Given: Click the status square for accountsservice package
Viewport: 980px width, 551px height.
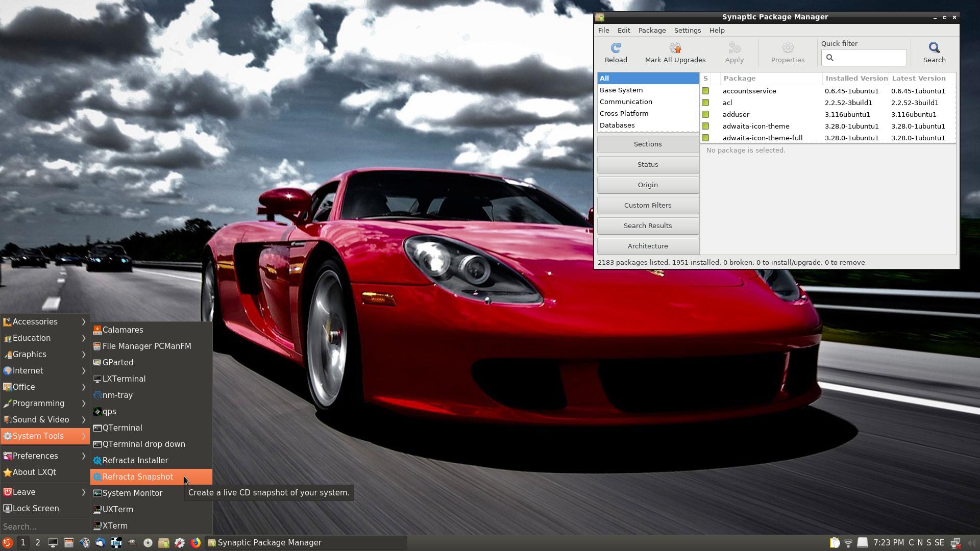Looking at the screenshot, I should pos(705,91).
